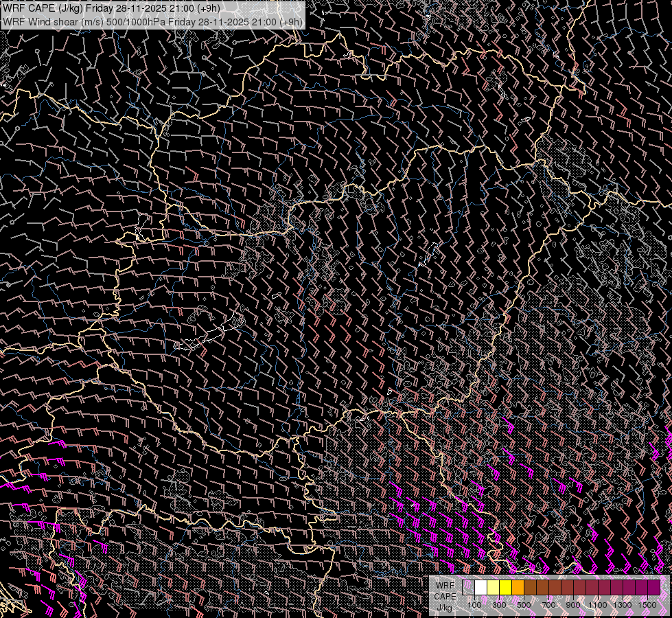Click the CAPE word in the legend box
The image size is (672, 618).
[x=444, y=596]
